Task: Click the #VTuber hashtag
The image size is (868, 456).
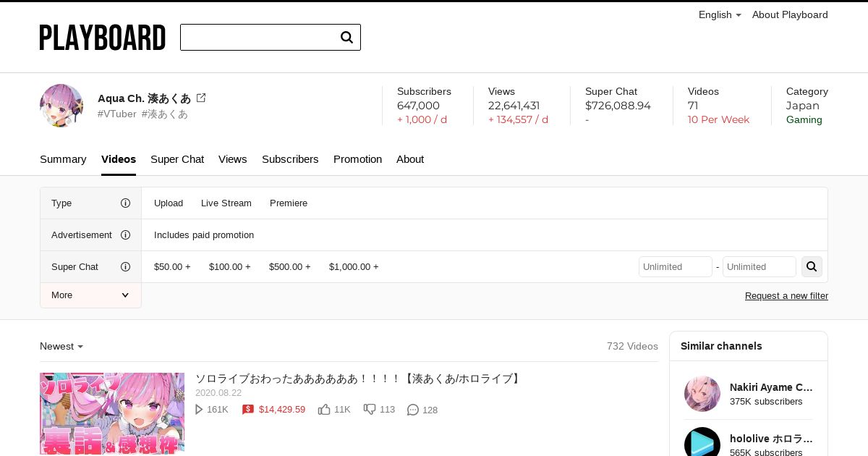Action: (117, 114)
